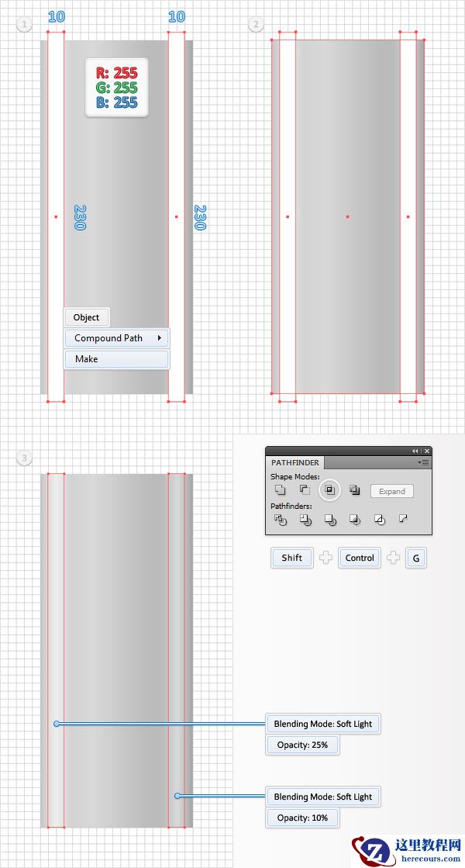Click the Control key label
The image size is (465, 868).
(360, 558)
